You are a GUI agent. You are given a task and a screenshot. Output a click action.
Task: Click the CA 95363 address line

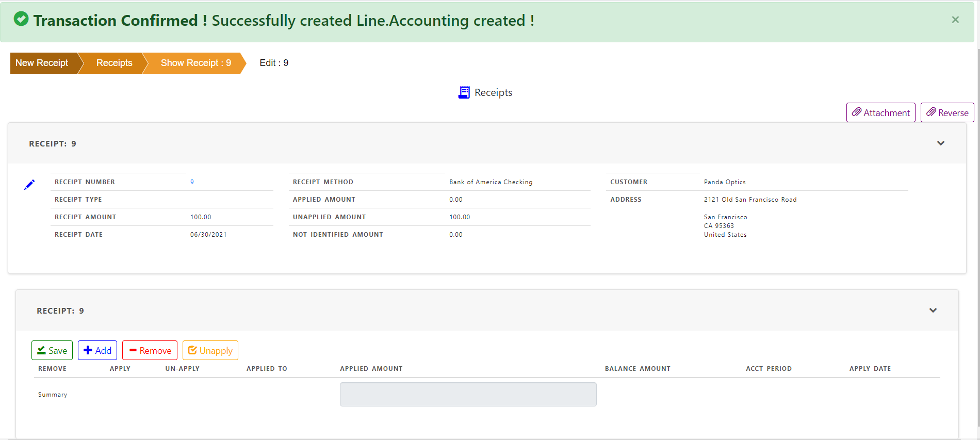click(718, 226)
